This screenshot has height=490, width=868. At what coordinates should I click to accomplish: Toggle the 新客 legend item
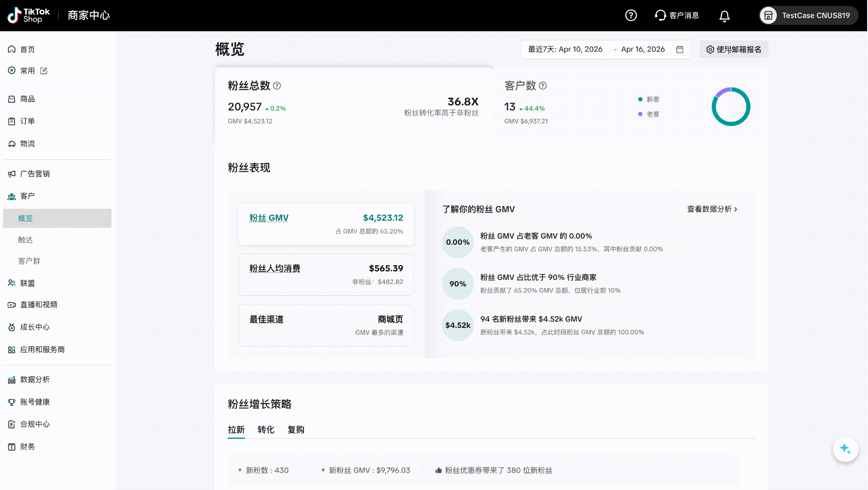[648, 99]
